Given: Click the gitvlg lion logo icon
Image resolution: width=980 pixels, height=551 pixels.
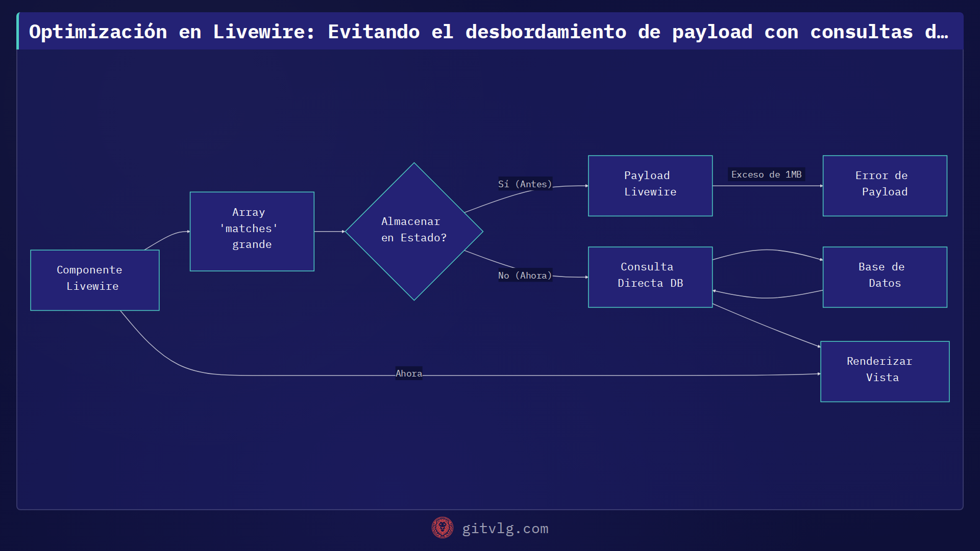Looking at the screenshot, I should [x=442, y=528].
